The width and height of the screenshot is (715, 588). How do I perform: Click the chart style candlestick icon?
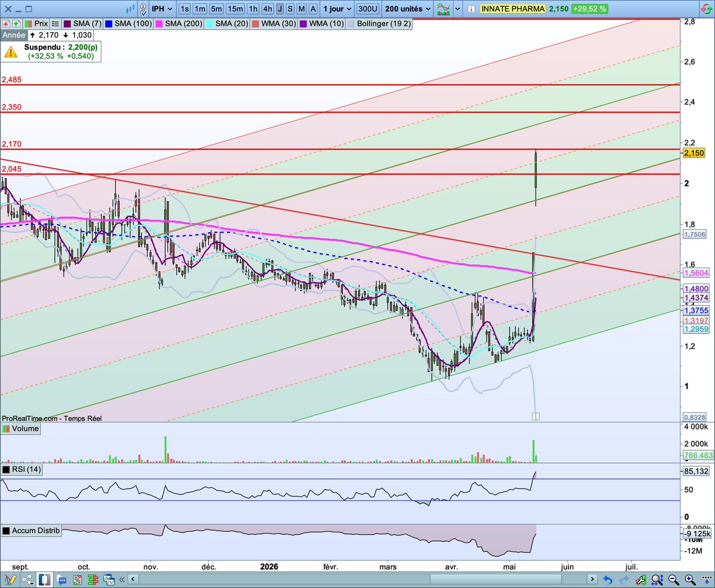pyautogui.click(x=130, y=10)
